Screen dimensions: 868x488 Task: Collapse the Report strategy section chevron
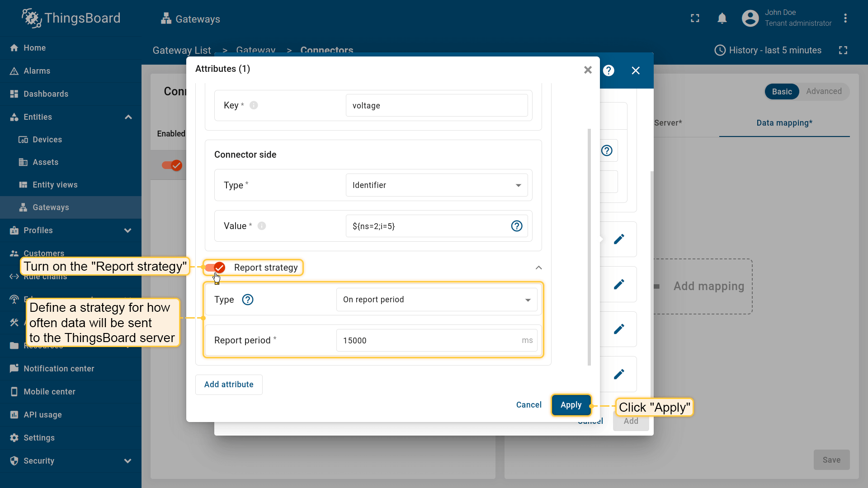tap(538, 267)
